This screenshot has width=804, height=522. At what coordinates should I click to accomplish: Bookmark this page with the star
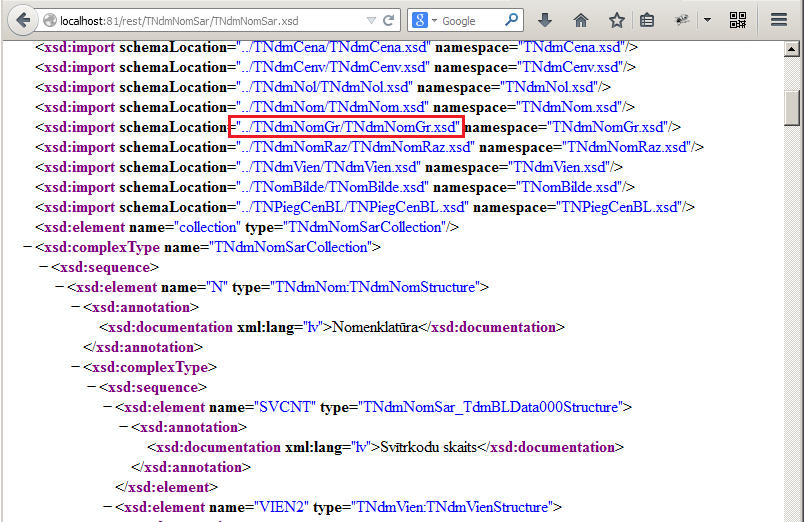pos(617,20)
